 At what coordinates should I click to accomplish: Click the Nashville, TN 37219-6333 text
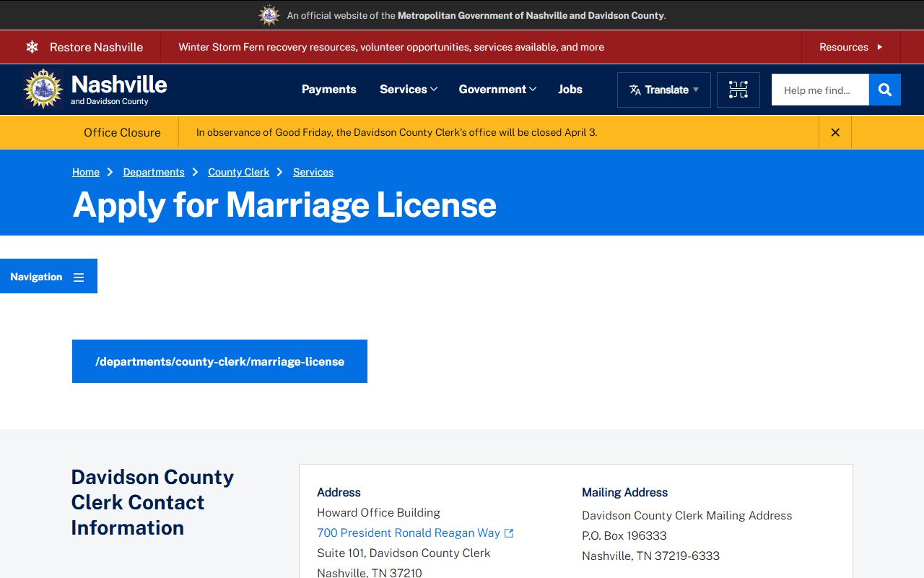click(651, 556)
